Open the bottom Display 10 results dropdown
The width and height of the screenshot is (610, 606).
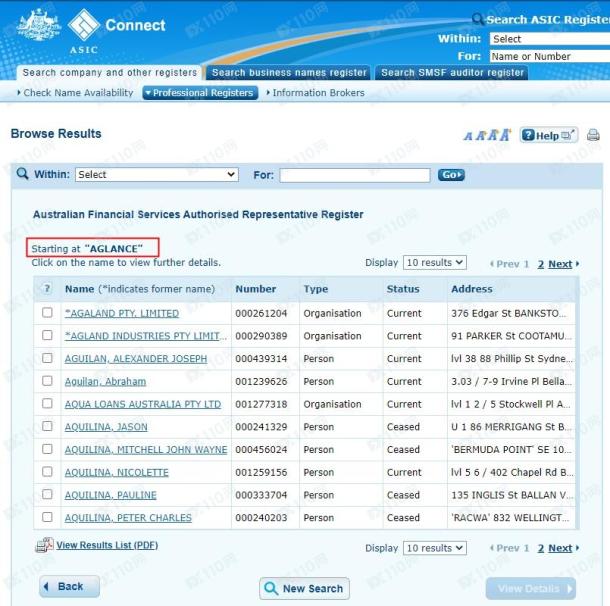coord(435,548)
